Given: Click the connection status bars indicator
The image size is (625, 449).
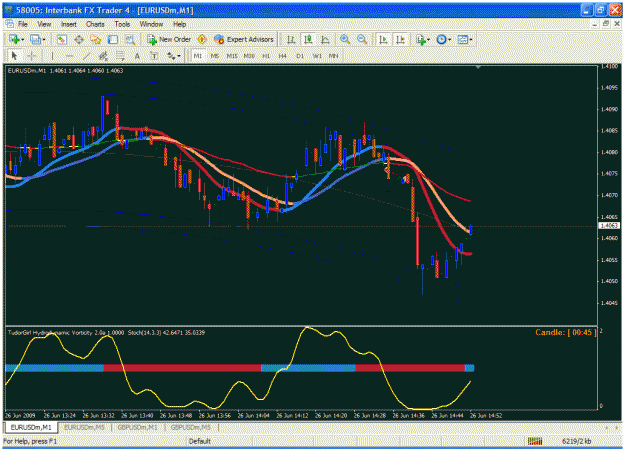Looking at the screenshot, I should [535, 441].
